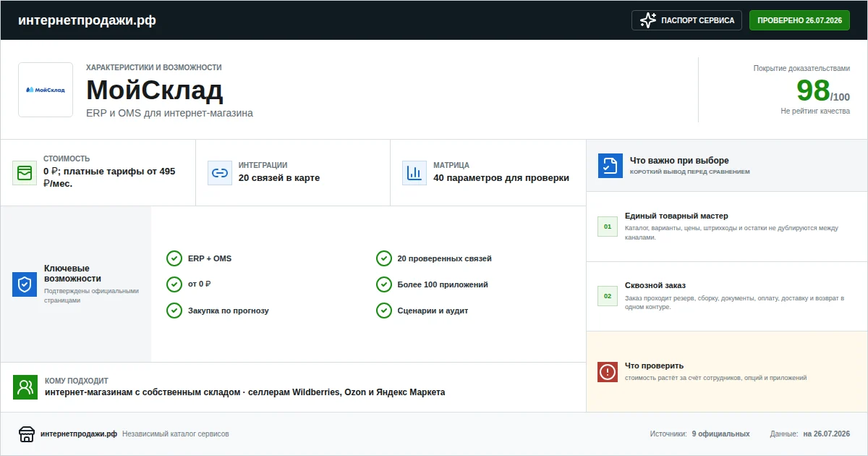Click the Покрытие доказательствами label
Image resolution: width=868 pixels, height=456 pixels.
point(801,68)
